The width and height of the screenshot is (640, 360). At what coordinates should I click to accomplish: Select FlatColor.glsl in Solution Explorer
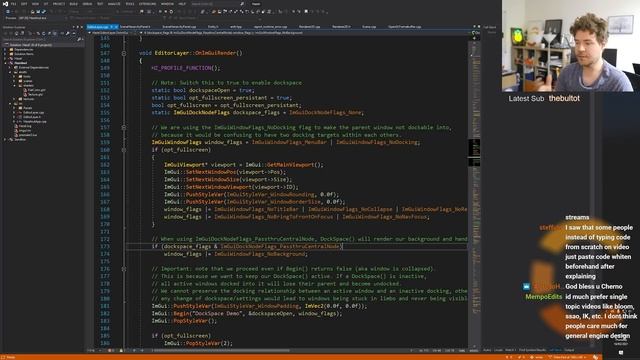37,90
